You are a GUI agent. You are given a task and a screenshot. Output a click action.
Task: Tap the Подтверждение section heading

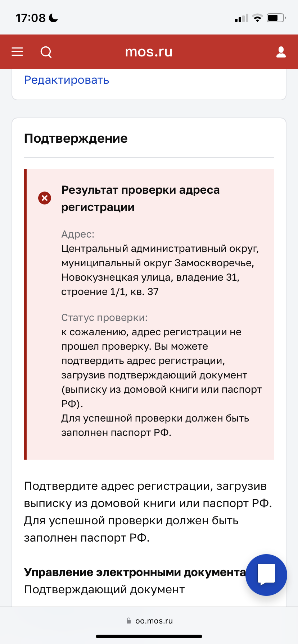[x=76, y=138]
